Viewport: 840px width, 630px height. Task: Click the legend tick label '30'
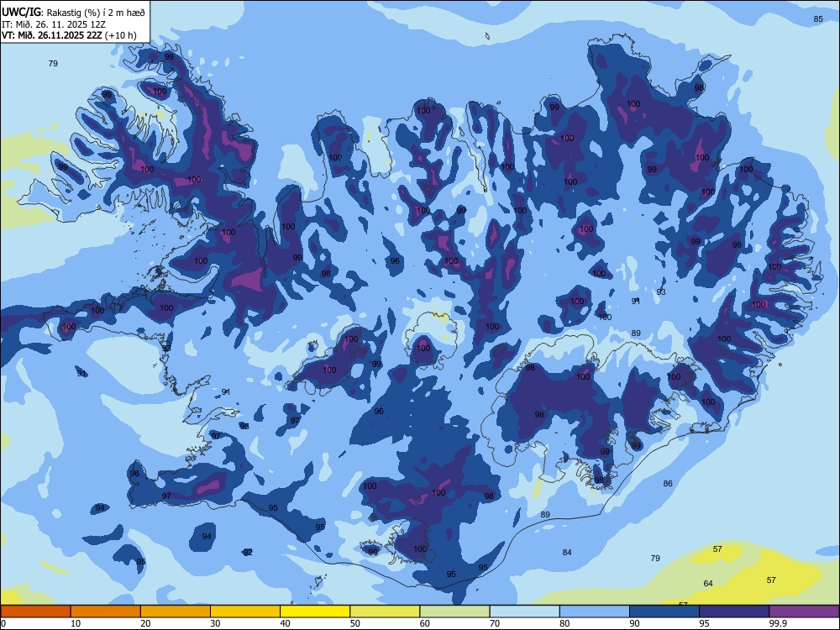pos(215,623)
